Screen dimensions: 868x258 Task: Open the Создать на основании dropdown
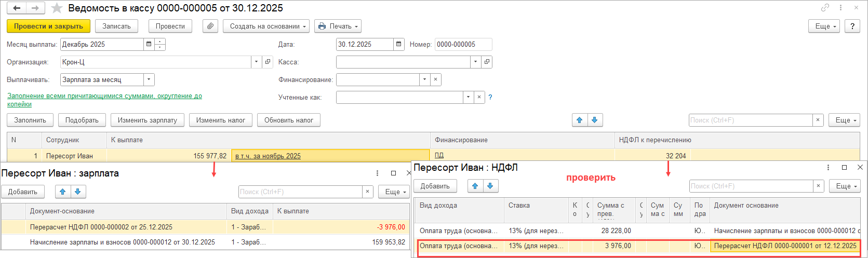pyautogui.click(x=266, y=26)
